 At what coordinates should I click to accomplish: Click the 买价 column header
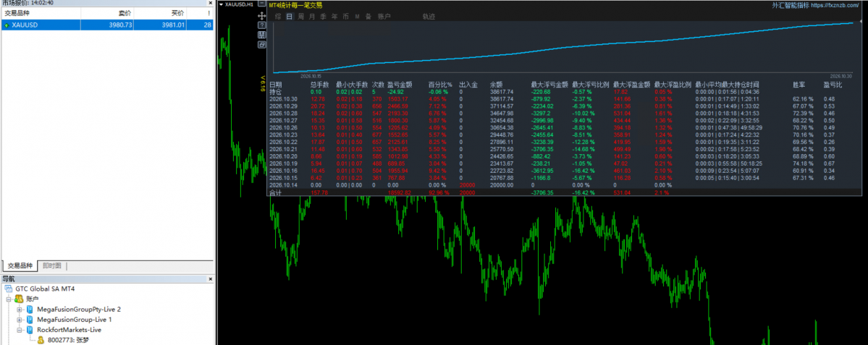(159, 13)
